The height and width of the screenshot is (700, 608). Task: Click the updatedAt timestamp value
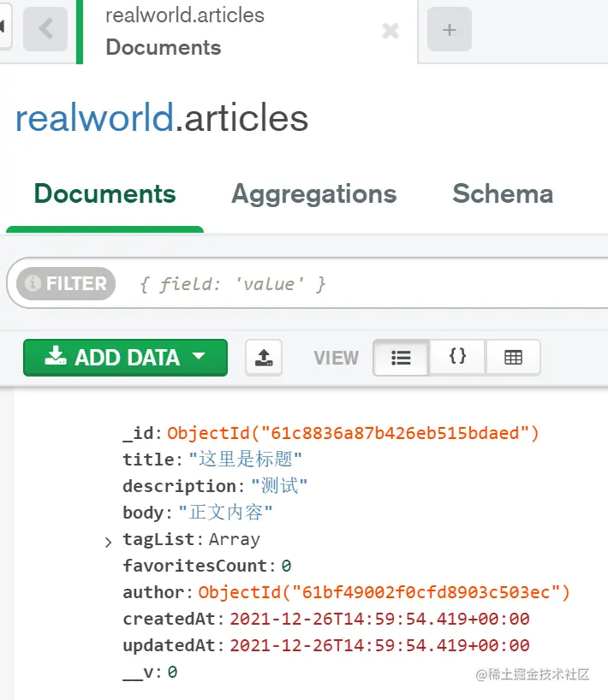pos(379,645)
